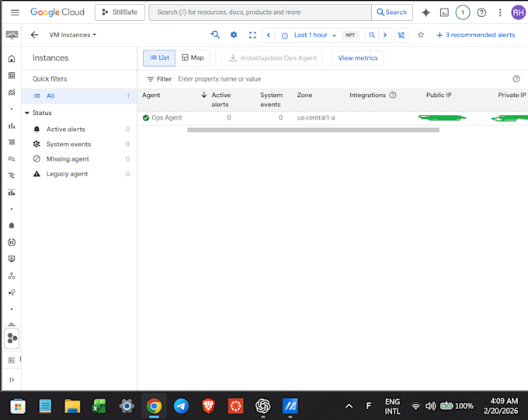The image size is (528, 420).
Task: Open Brave browser from the taskbar
Action: tap(208, 406)
